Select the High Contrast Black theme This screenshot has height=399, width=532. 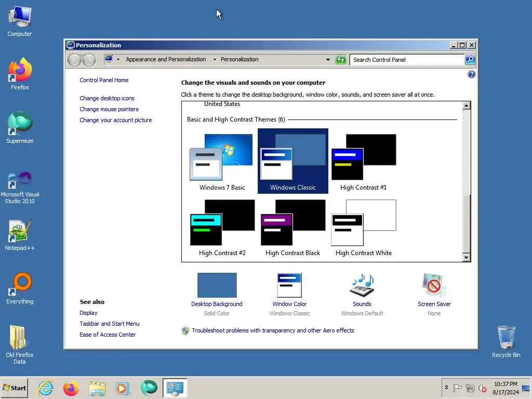click(x=293, y=227)
